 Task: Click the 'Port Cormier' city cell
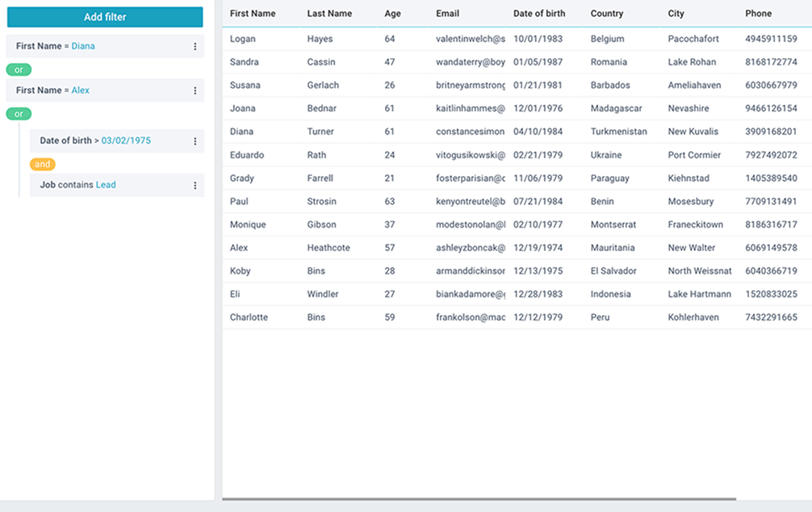click(x=694, y=155)
